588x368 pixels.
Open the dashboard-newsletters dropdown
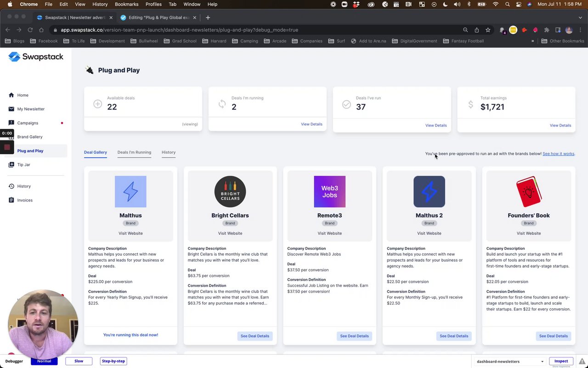[x=510, y=362]
